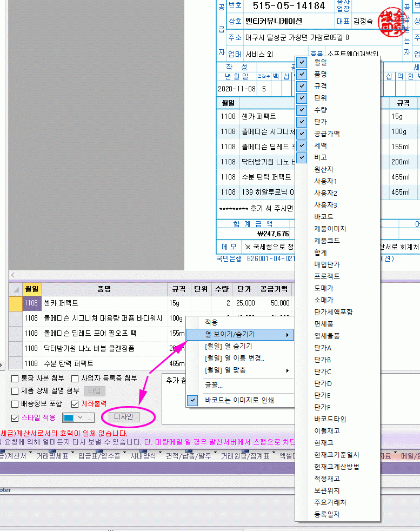
Task: Enable 배송정보 포함 checkbox
Action: (15, 404)
